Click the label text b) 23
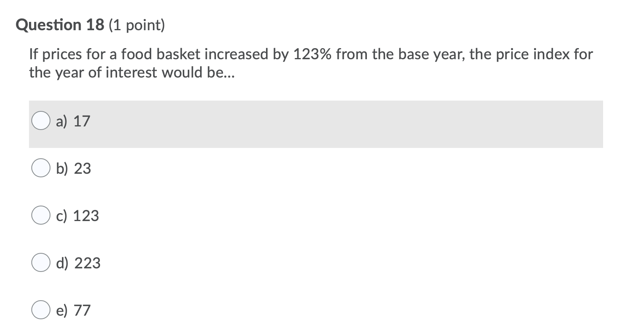This screenshot has height=330, width=644. pos(74,169)
